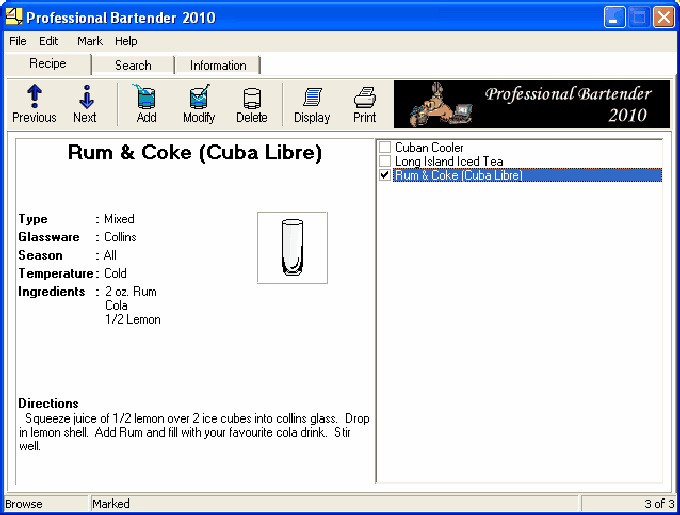Minimize the Professional Bartender window
This screenshot has width=680, height=515.
pos(615,17)
